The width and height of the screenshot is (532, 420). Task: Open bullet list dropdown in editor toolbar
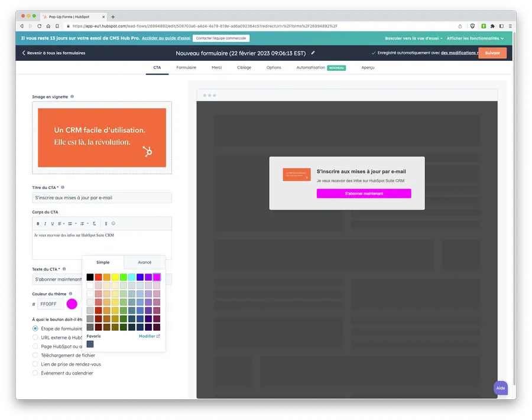(x=72, y=224)
